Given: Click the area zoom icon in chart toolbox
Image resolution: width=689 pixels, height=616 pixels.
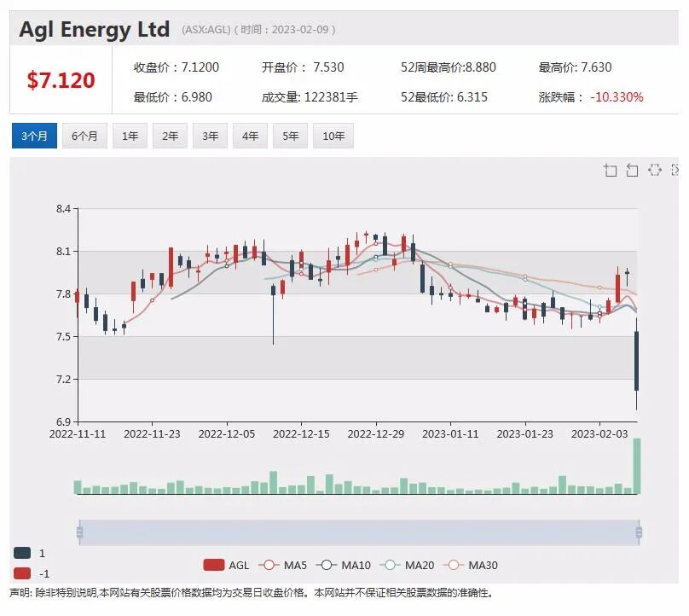Looking at the screenshot, I should [x=610, y=170].
